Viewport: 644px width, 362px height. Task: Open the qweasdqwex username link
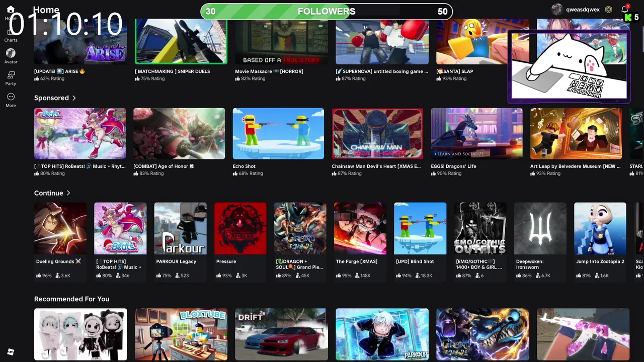pos(583,10)
